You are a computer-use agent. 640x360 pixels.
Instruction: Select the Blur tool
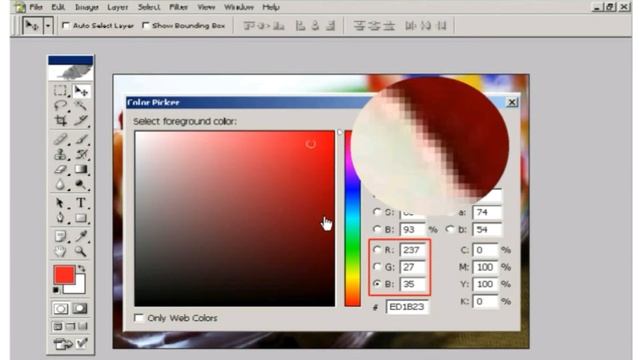(x=60, y=184)
